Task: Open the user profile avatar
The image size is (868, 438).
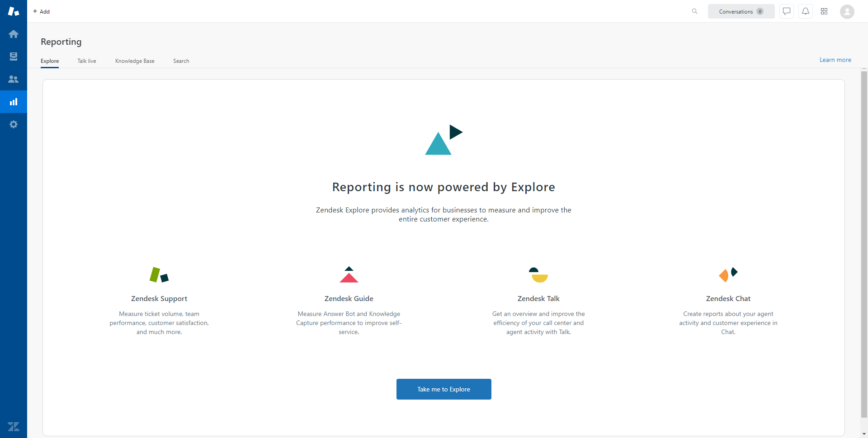Action: (847, 11)
